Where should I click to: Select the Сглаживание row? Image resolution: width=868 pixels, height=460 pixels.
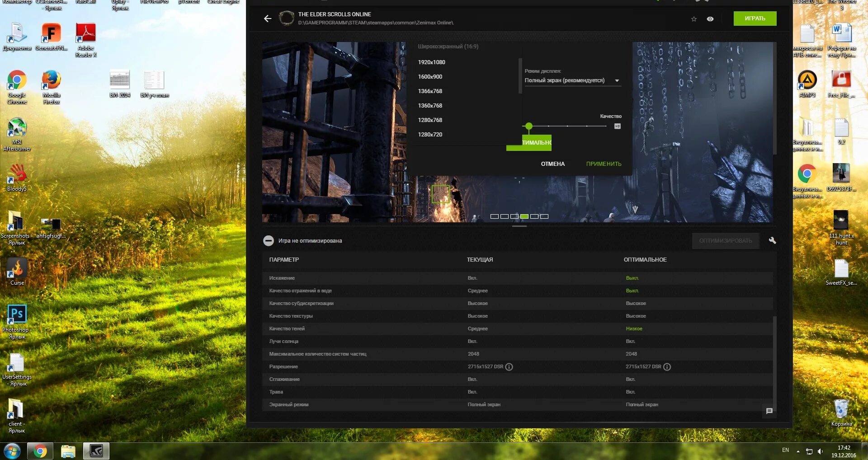point(517,380)
